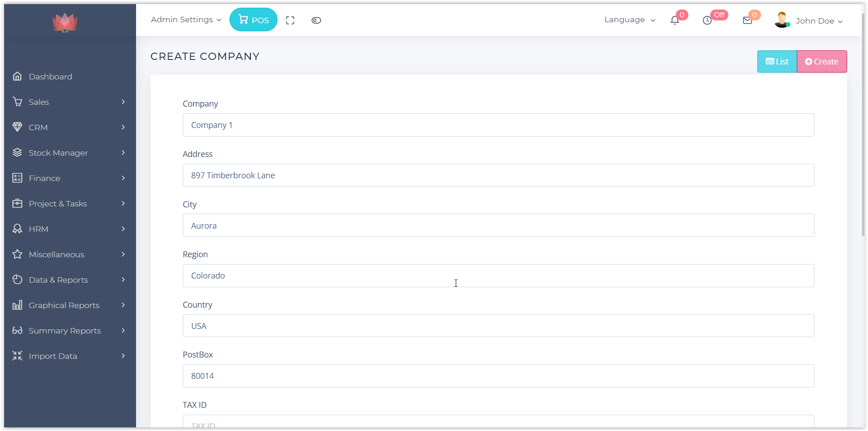Click the Address input field
The height and width of the screenshot is (431, 868).
coord(498,175)
